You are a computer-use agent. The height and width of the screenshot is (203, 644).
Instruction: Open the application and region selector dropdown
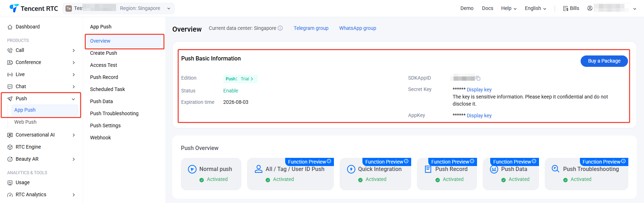[119, 8]
